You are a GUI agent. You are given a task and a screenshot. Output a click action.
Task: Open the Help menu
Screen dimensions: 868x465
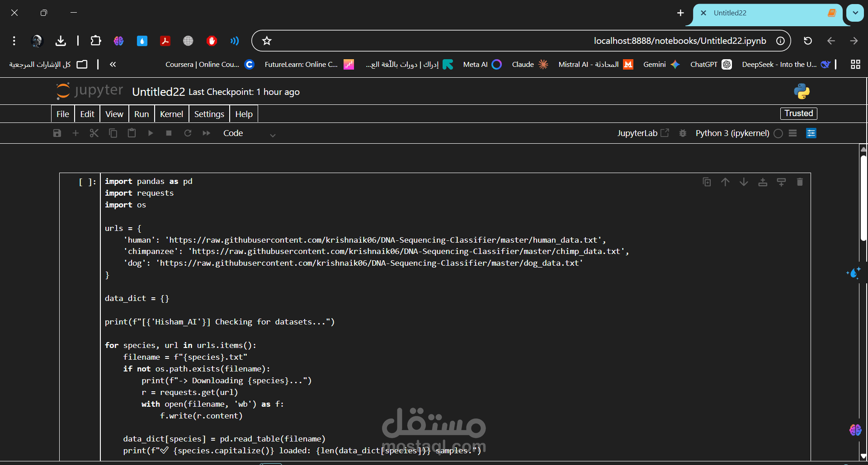coord(244,114)
